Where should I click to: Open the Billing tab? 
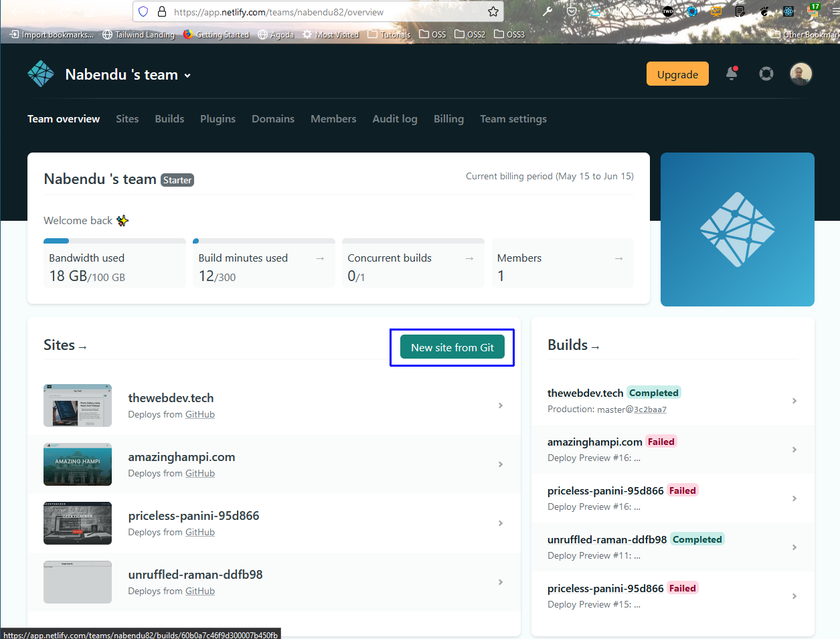(448, 119)
